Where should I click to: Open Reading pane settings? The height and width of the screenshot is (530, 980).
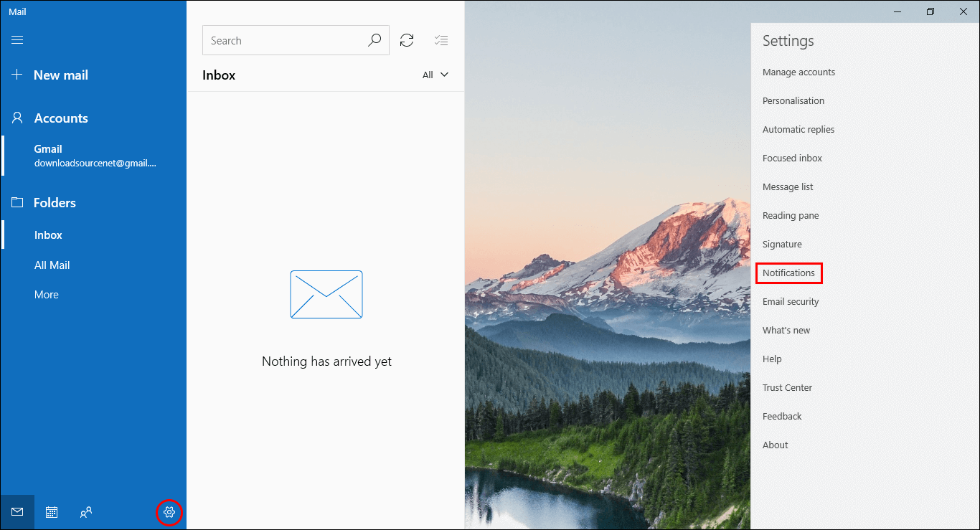click(791, 216)
